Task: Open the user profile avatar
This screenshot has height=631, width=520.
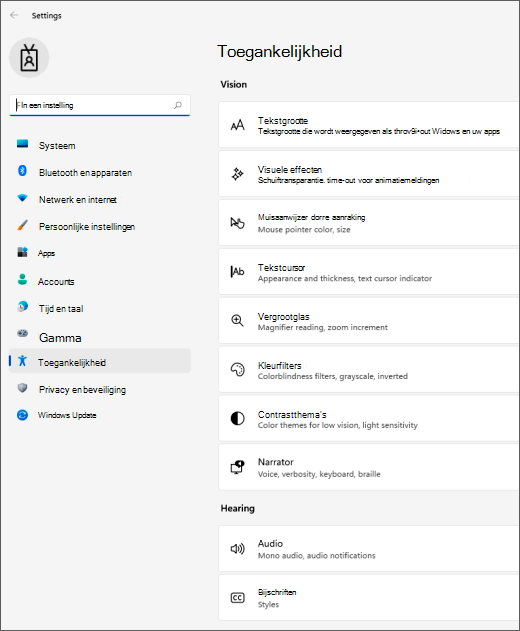Action: click(x=29, y=58)
